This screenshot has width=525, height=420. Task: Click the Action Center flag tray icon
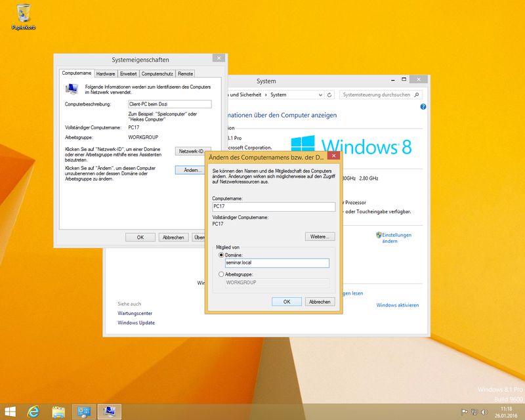coord(465,412)
